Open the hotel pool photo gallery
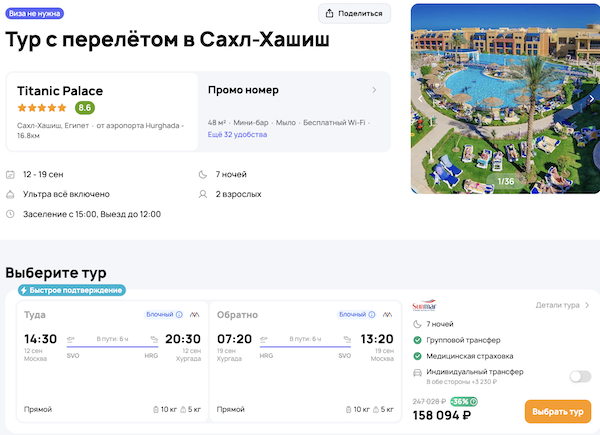This screenshot has width=600, height=435. pos(504,98)
